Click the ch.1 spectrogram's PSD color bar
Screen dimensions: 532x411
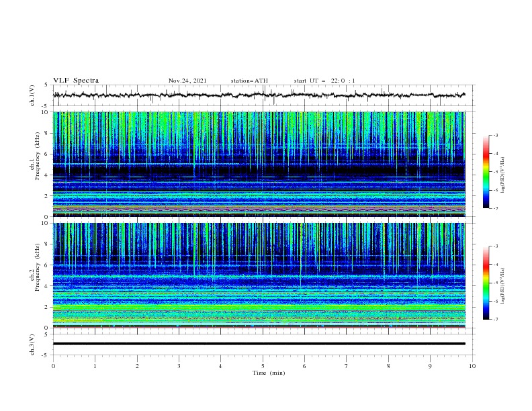tap(486, 172)
